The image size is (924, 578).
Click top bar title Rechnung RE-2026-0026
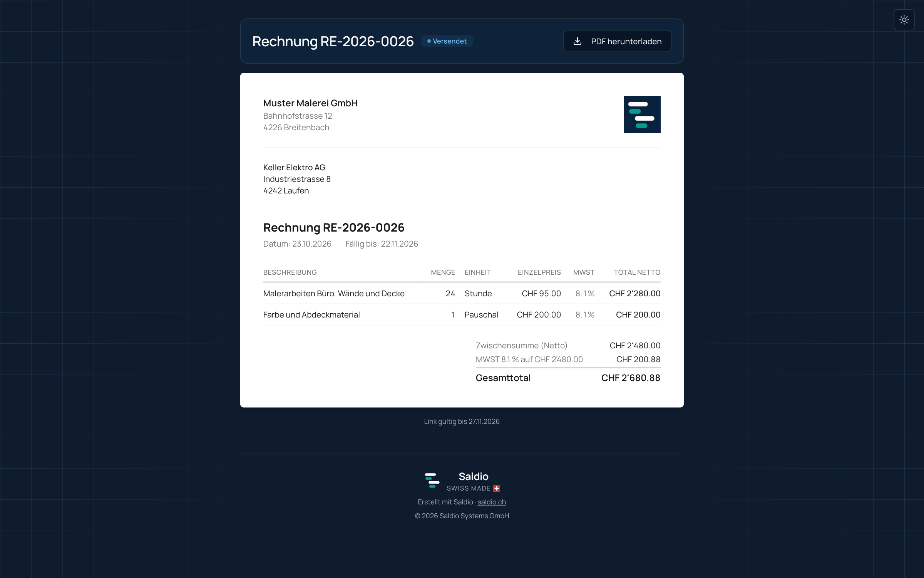pos(333,41)
